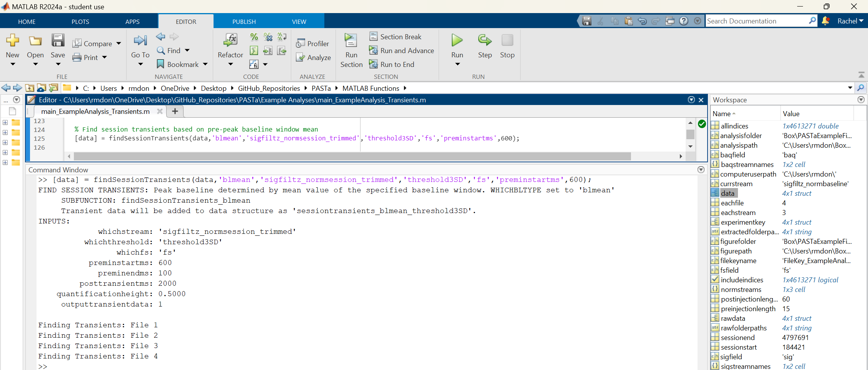Expand first folder in Current Folder tree
This screenshot has height=370, width=868.
(x=5, y=122)
